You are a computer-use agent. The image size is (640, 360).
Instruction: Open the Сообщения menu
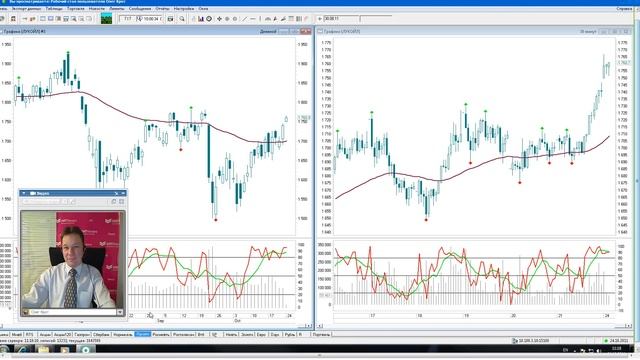click(140, 9)
